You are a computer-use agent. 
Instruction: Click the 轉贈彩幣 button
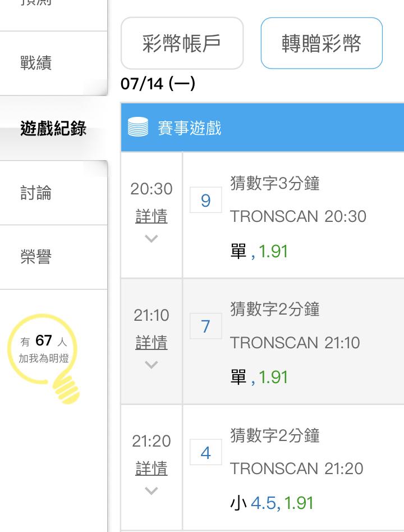[322, 43]
